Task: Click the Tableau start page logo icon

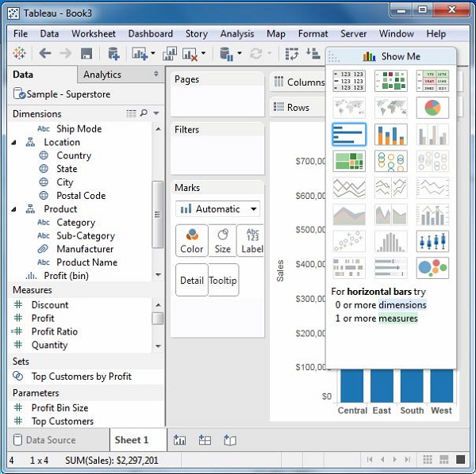Action: 19,53
